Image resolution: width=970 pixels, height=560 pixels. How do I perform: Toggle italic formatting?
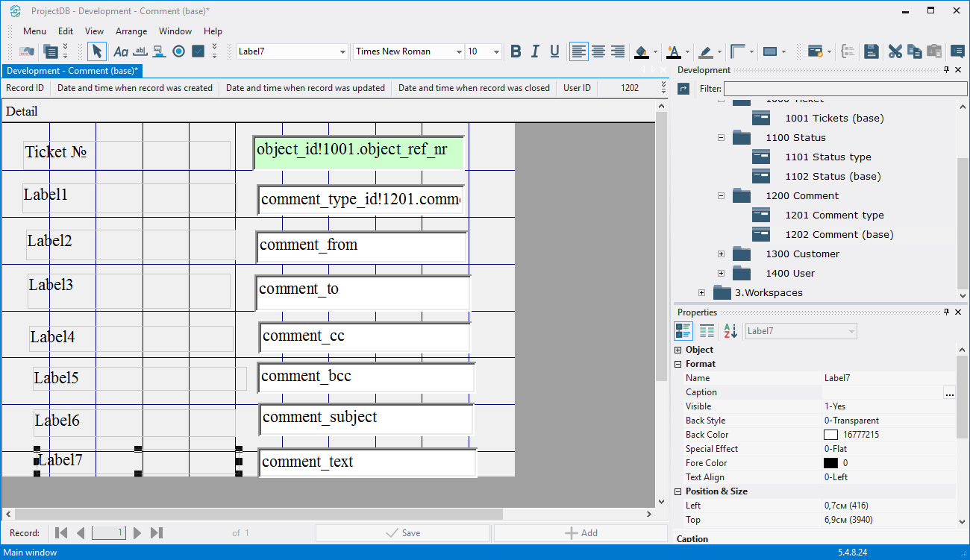(535, 51)
